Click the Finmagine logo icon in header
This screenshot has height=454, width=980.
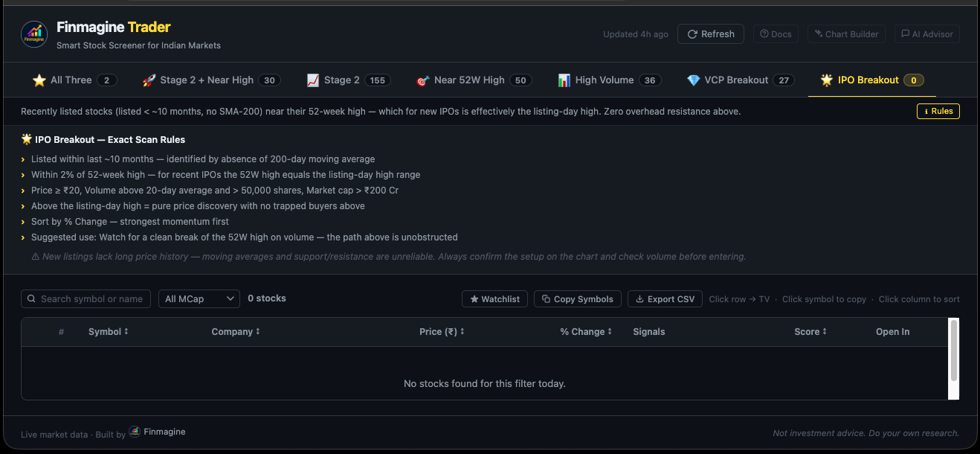pos(34,34)
